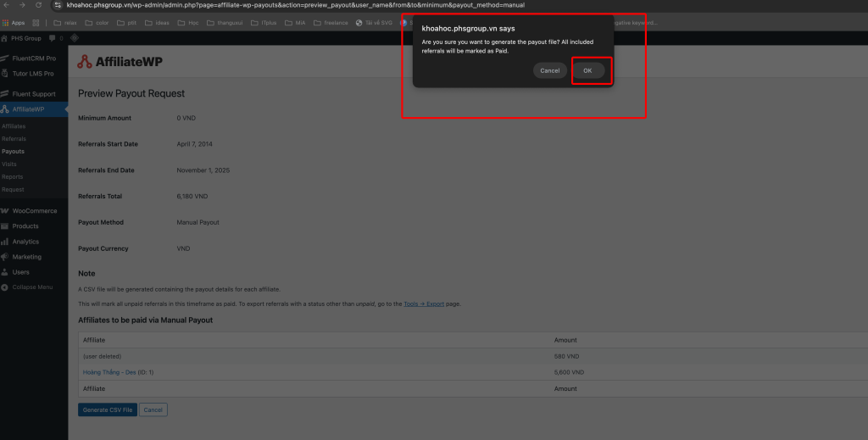This screenshot has height=440, width=868.
Task: Select Payouts in the AffiliateWP submenu
Action: 13,151
